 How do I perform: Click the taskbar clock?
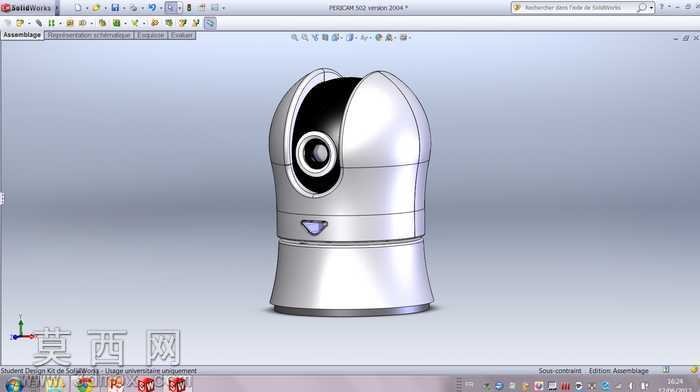[x=674, y=385]
